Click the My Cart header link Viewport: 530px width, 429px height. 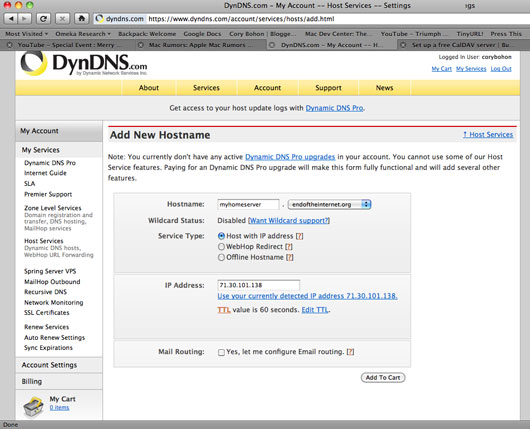click(441, 69)
